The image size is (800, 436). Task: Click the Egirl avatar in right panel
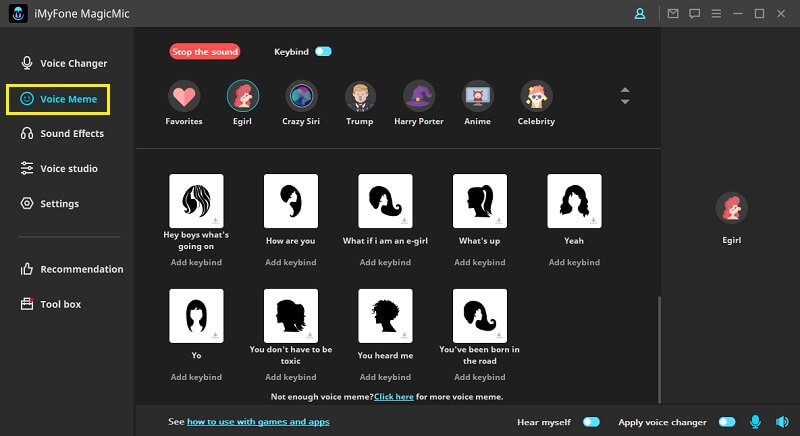(x=732, y=208)
